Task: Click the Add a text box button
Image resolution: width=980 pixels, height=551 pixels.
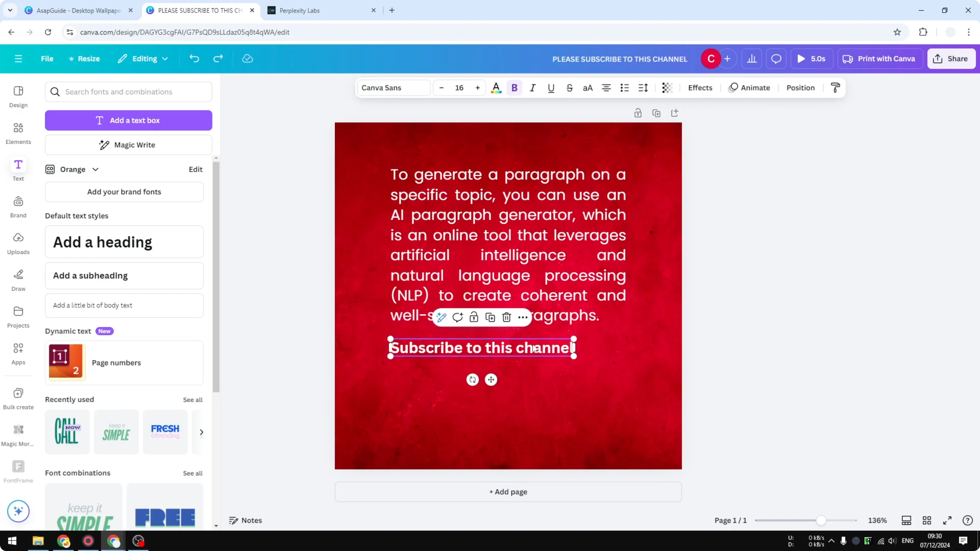Action: (128, 120)
